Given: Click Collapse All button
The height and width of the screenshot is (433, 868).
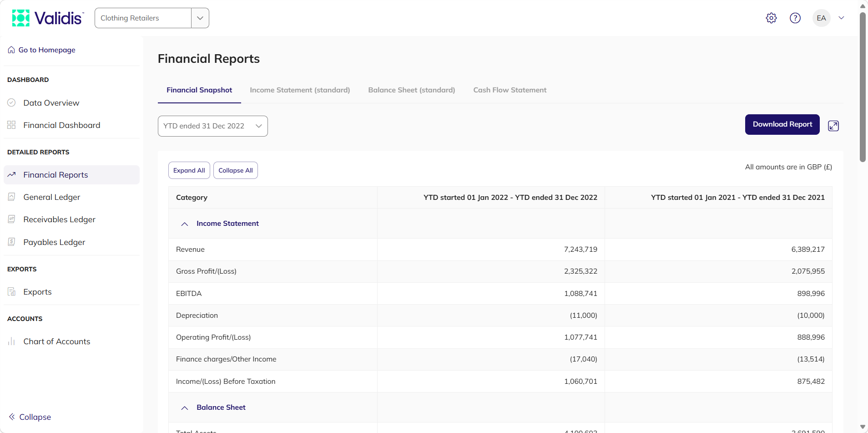Looking at the screenshot, I should (236, 170).
